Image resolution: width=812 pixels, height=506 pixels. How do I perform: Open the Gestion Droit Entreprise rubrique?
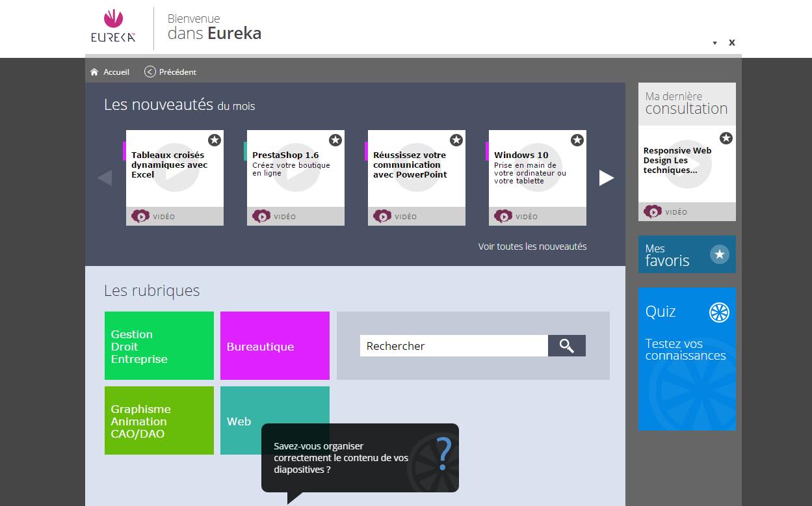click(x=159, y=345)
